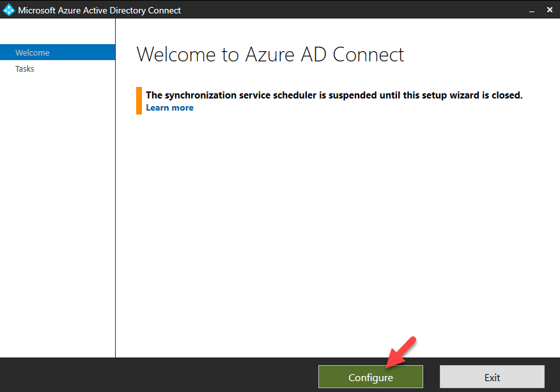
Task: Click the 'Welcome to Azure AD Connect' heading
Action: pos(270,54)
